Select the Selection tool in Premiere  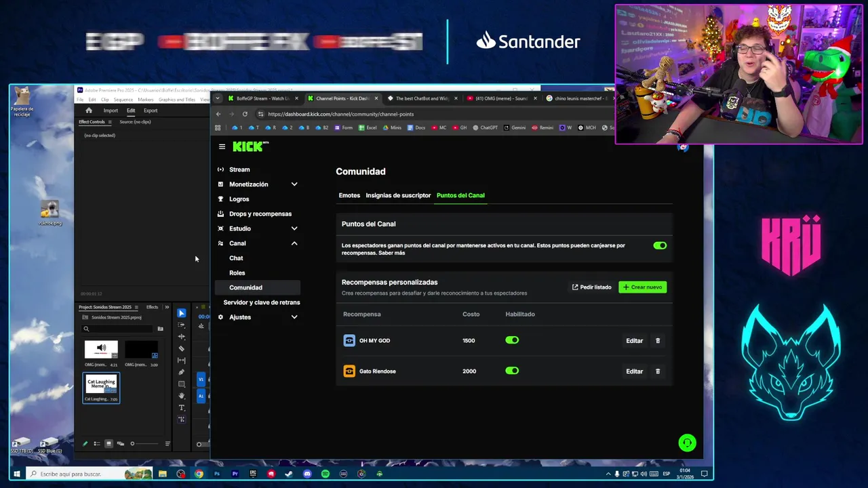(181, 313)
